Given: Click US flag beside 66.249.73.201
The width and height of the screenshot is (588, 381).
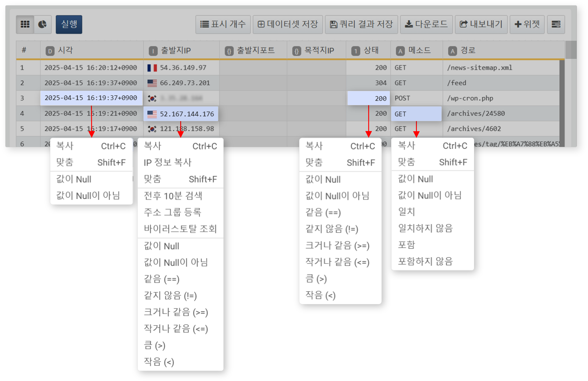Looking at the screenshot, I should coord(152,83).
